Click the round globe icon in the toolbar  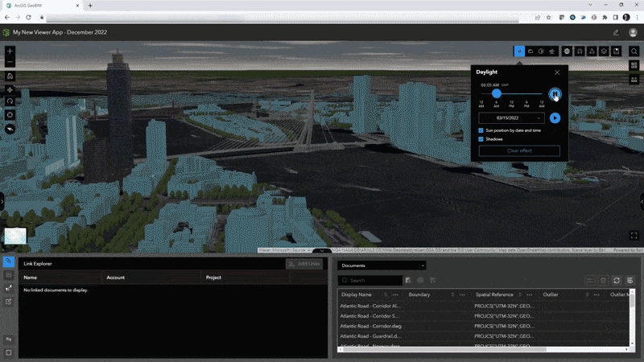pos(567,51)
